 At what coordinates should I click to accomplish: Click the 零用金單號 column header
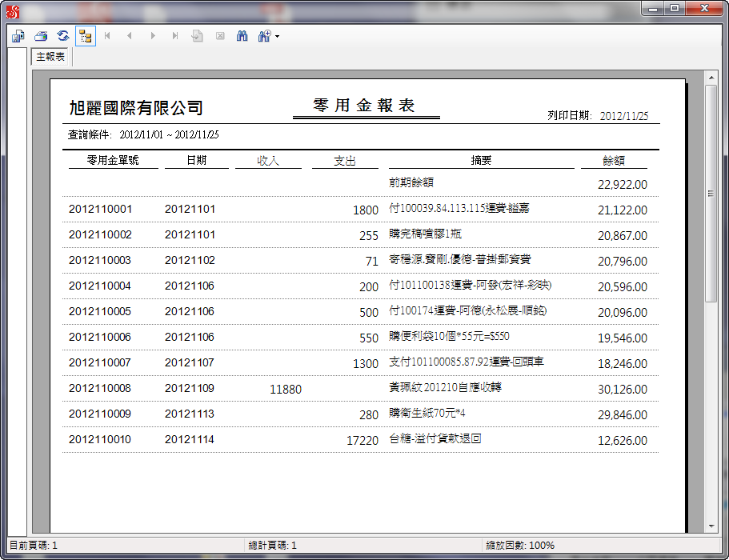click(x=113, y=160)
